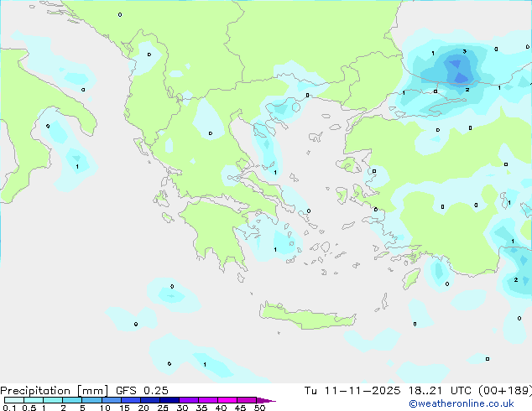Click the '0.1' legend value label

[x=9, y=408]
